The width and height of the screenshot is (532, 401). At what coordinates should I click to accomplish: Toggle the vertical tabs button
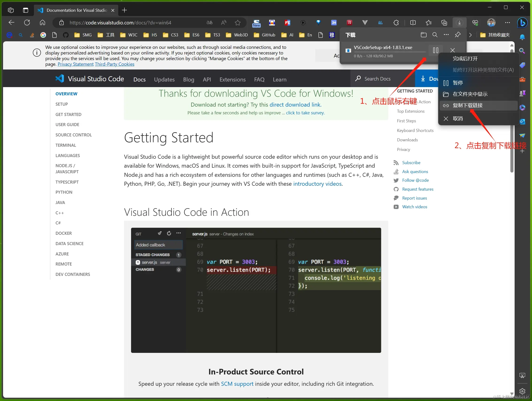point(26,10)
